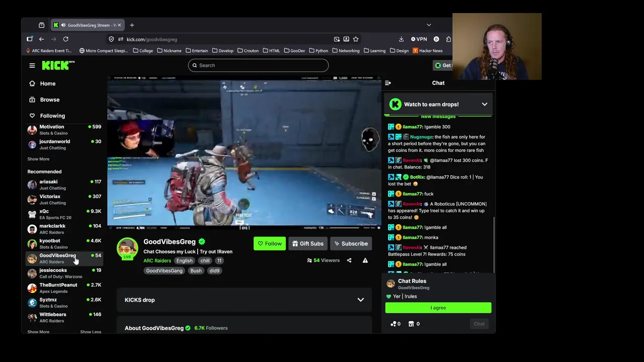
Task: Click the ARC Raiders category link
Action: [157, 260]
